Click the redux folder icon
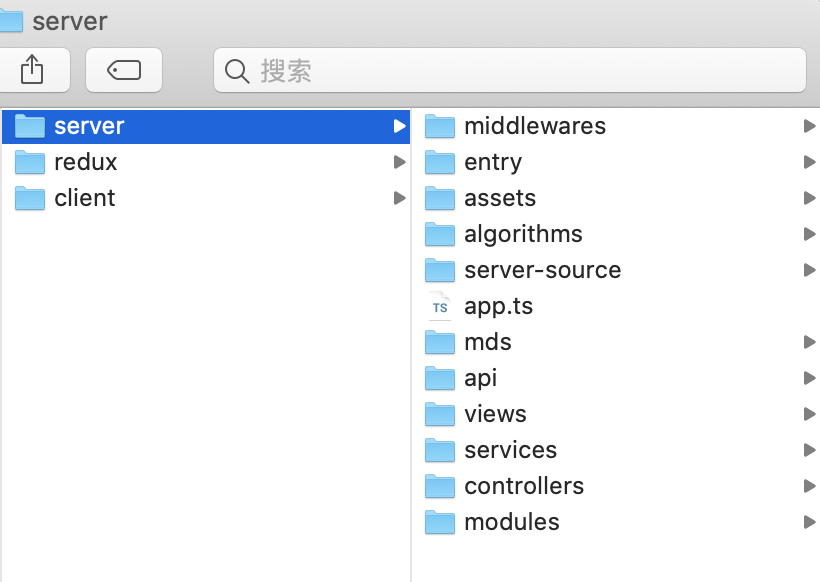The width and height of the screenshot is (820, 582). 30,162
